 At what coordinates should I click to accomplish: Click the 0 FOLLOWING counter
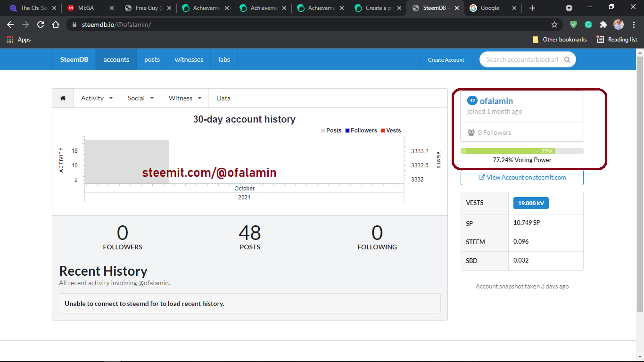(x=377, y=237)
